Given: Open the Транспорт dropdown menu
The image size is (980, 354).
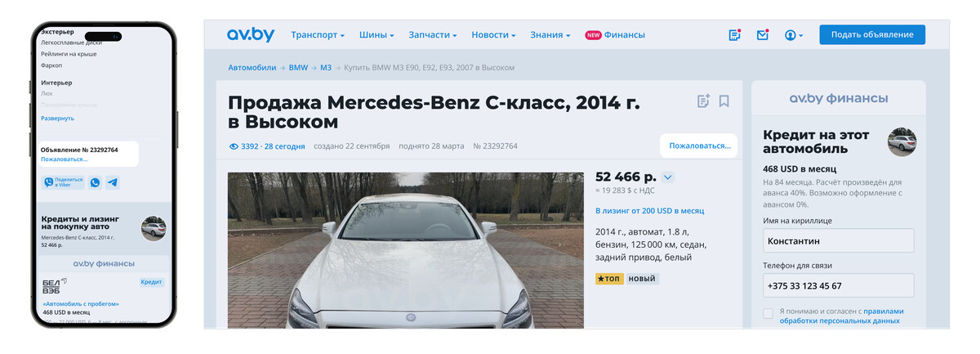Looking at the screenshot, I should pyautogui.click(x=318, y=35).
